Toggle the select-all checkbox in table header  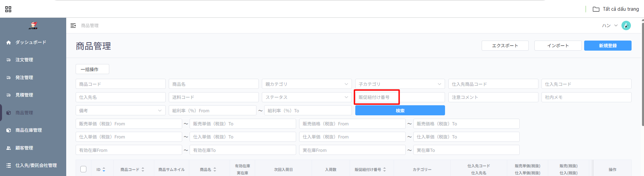[83, 169]
